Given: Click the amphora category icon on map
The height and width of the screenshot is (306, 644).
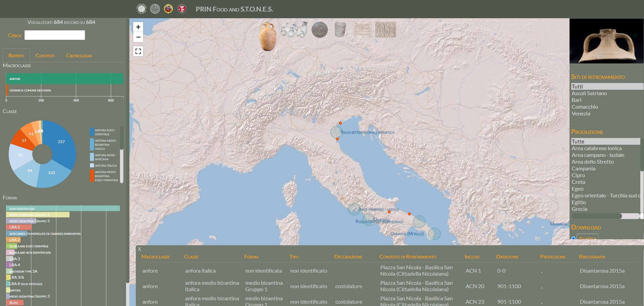Looking at the screenshot, I should [268, 36].
